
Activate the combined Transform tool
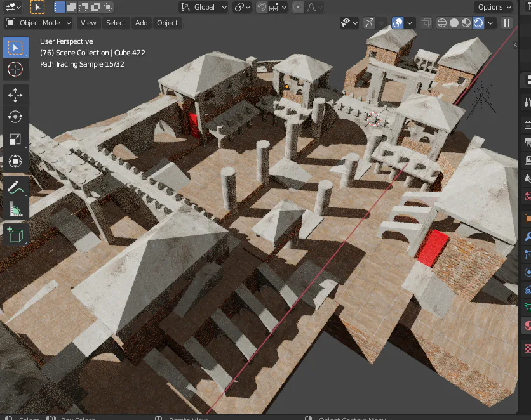point(15,161)
